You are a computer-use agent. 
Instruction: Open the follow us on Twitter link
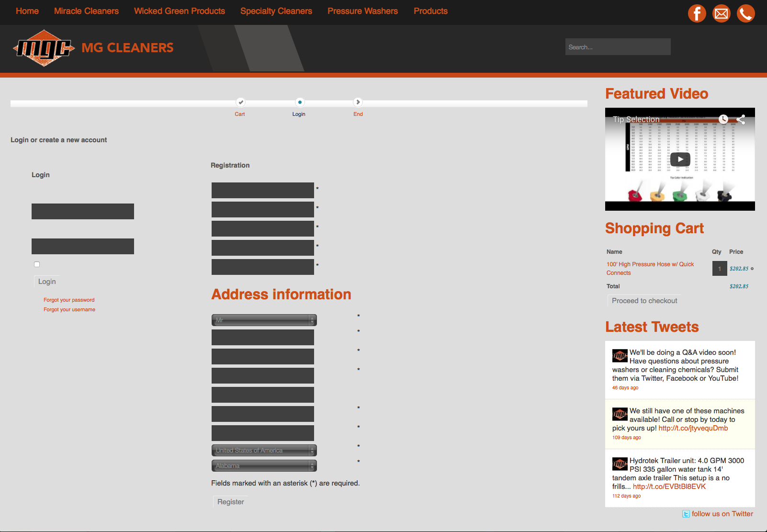[x=722, y=514]
